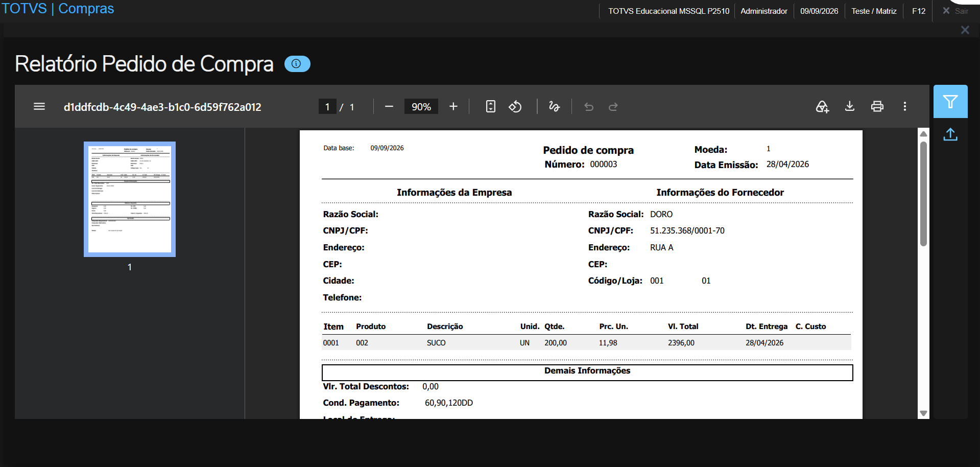Screen dimensions: 980x467
Task: Toggle the PDF sidebar hamburger menu
Action: (x=39, y=106)
